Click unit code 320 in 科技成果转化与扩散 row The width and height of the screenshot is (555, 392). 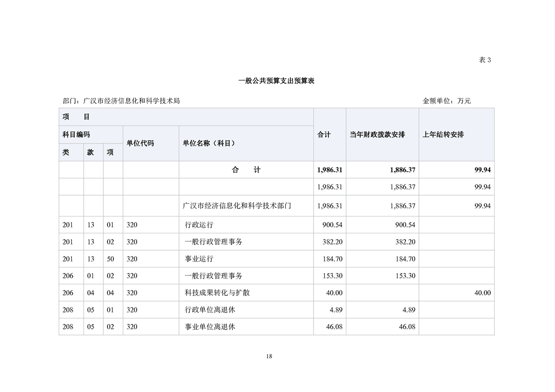(x=132, y=293)
